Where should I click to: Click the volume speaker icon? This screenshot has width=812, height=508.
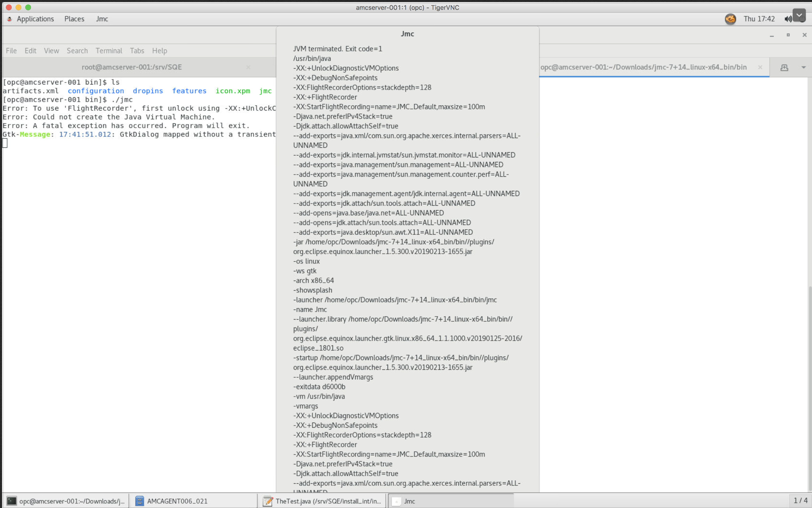(x=788, y=19)
